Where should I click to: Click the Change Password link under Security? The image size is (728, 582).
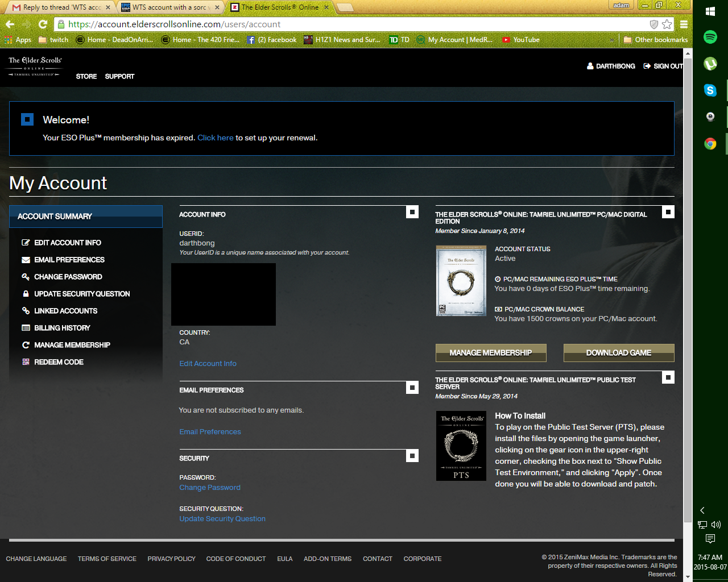(210, 488)
